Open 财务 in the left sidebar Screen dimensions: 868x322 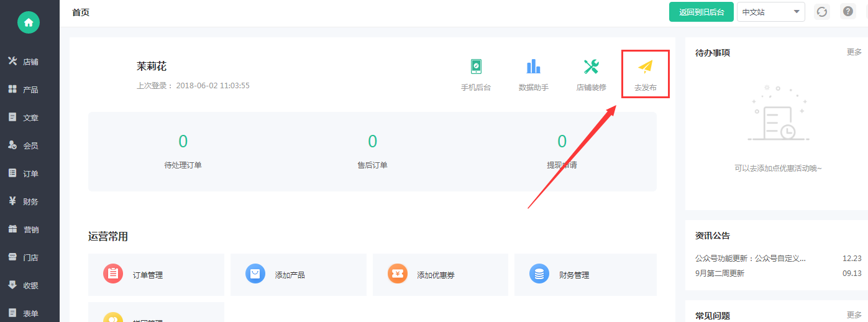pos(29,201)
